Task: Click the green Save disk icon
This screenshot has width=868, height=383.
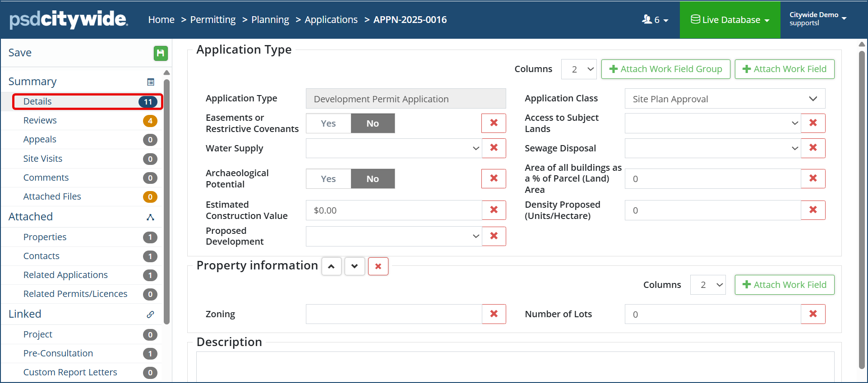Action: point(160,53)
